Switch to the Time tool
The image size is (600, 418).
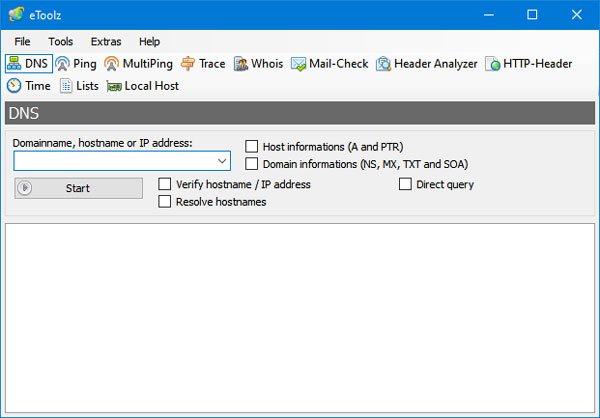29,86
